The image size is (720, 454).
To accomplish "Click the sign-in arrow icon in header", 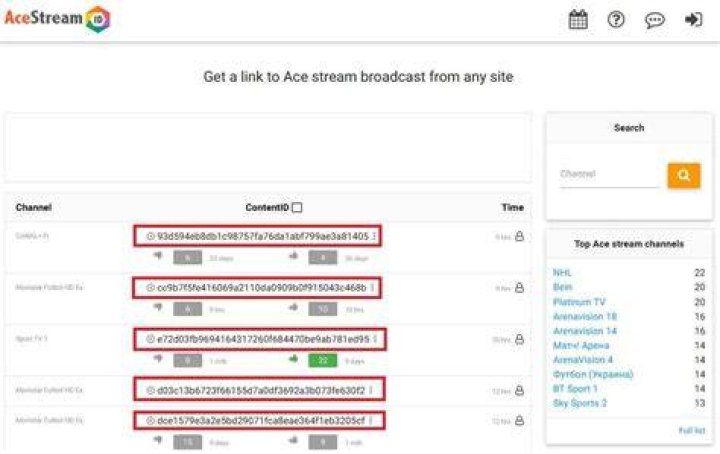I will [693, 19].
